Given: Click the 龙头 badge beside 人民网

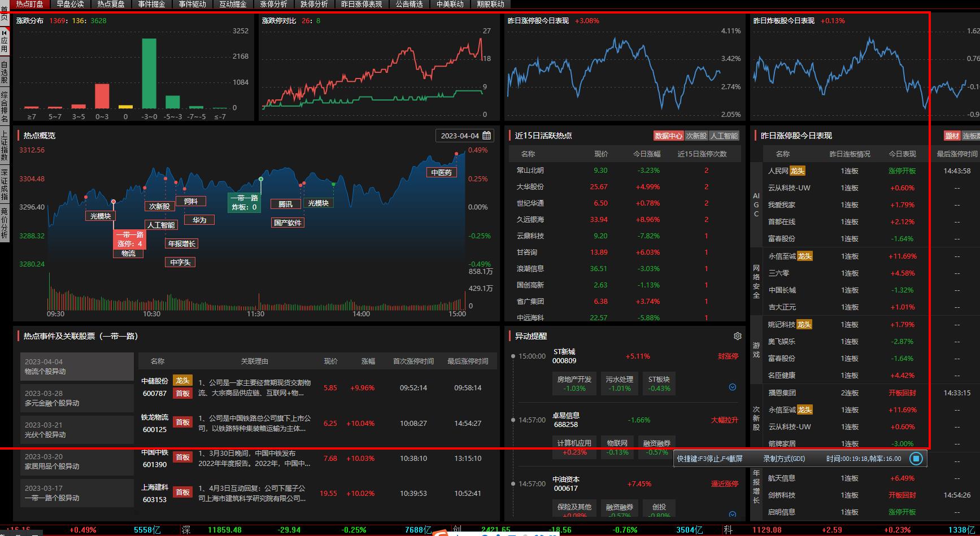Looking at the screenshot, I should coord(797,171).
